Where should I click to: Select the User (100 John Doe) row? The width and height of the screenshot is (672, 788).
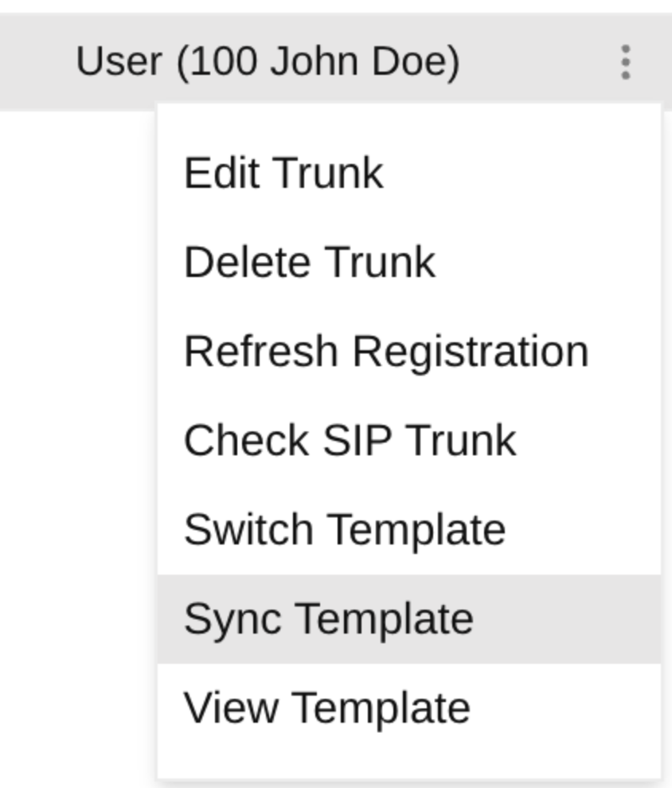[336, 62]
